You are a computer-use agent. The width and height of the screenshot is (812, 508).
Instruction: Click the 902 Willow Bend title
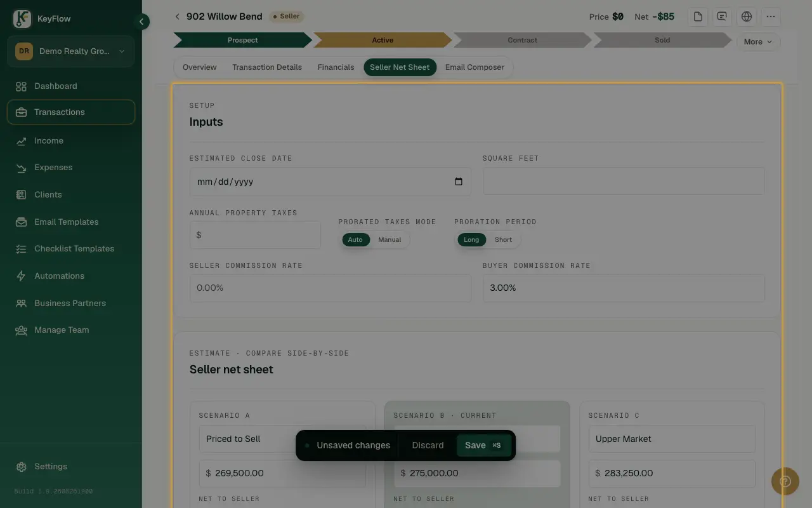click(x=225, y=17)
